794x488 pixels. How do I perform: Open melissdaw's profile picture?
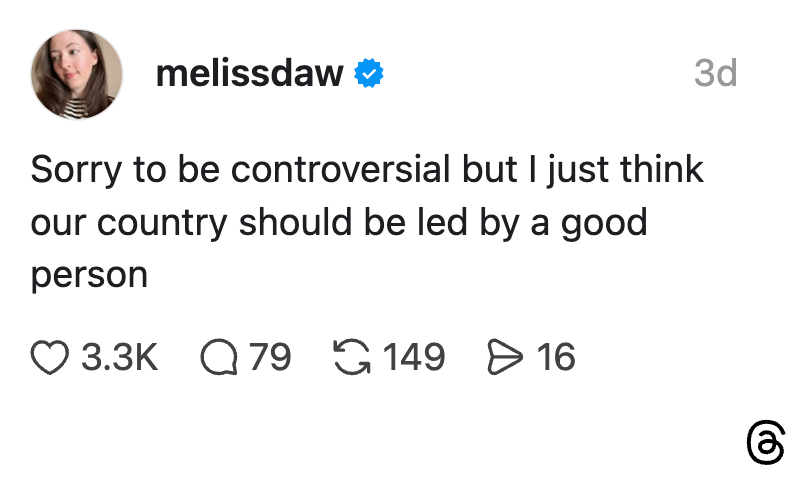click(77, 74)
